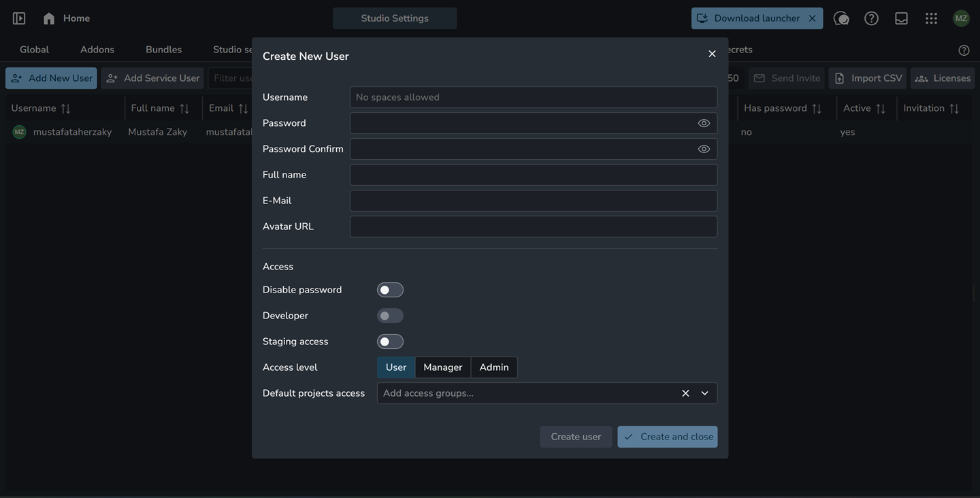The height and width of the screenshot is (498, 980).
Task: Switch to the Global tab
Action: coord(34,50)
